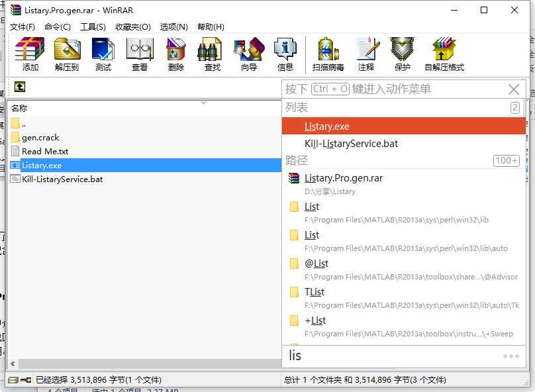Select Listary.exe in WinRAR file list
This screenshot has height=392, width=535.
pyautogui.click(x=144, y=165)
